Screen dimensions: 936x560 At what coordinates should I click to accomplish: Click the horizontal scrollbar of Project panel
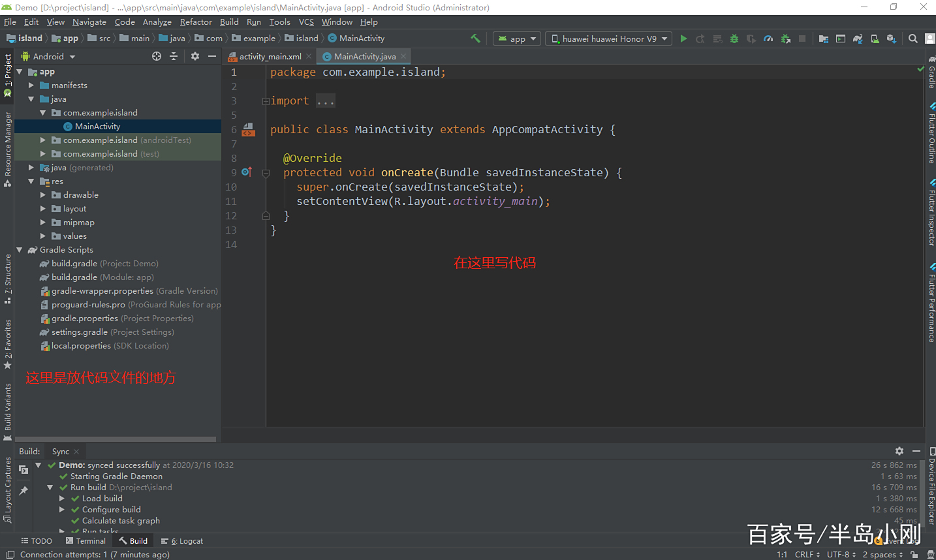tap(116, 439)
